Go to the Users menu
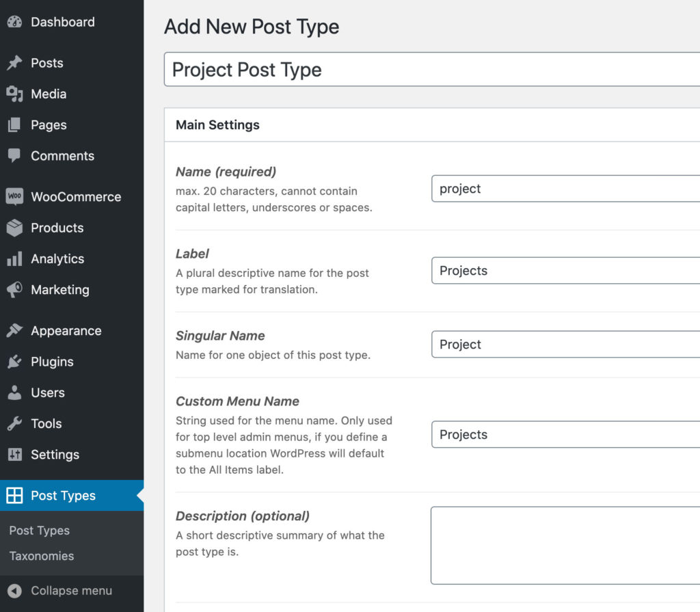 (48, 393)
